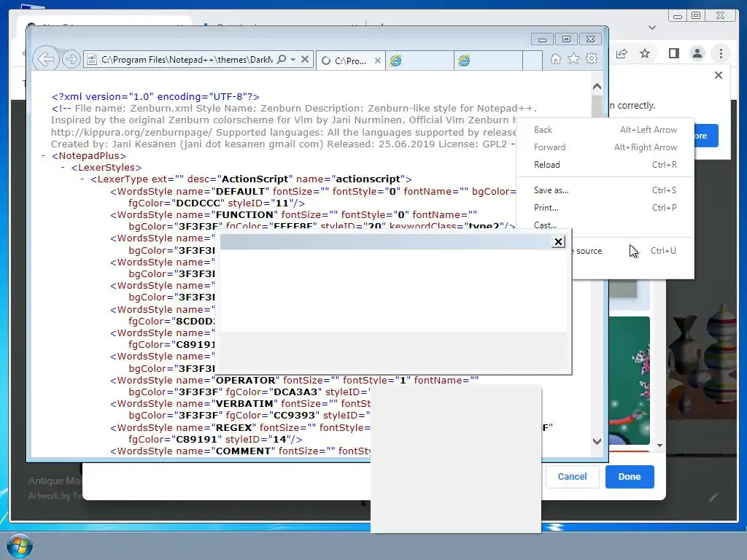Collapse the LexerStyles XML node

pos(63,167)
